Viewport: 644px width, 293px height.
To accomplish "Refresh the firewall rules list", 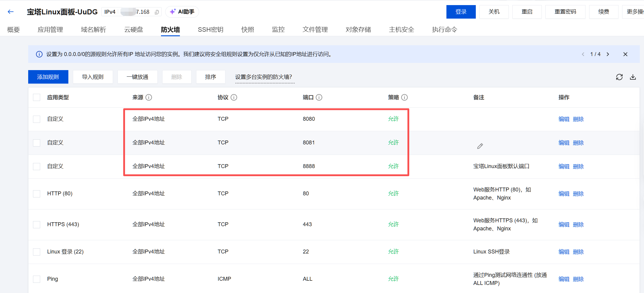I will click(x=619, y=77).
